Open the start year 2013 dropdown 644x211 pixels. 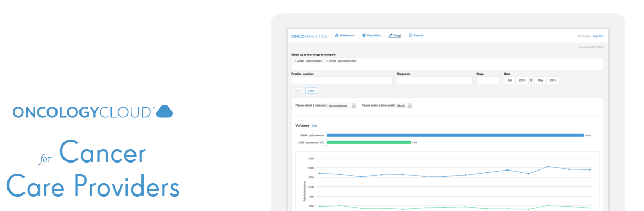coord(522,80)
